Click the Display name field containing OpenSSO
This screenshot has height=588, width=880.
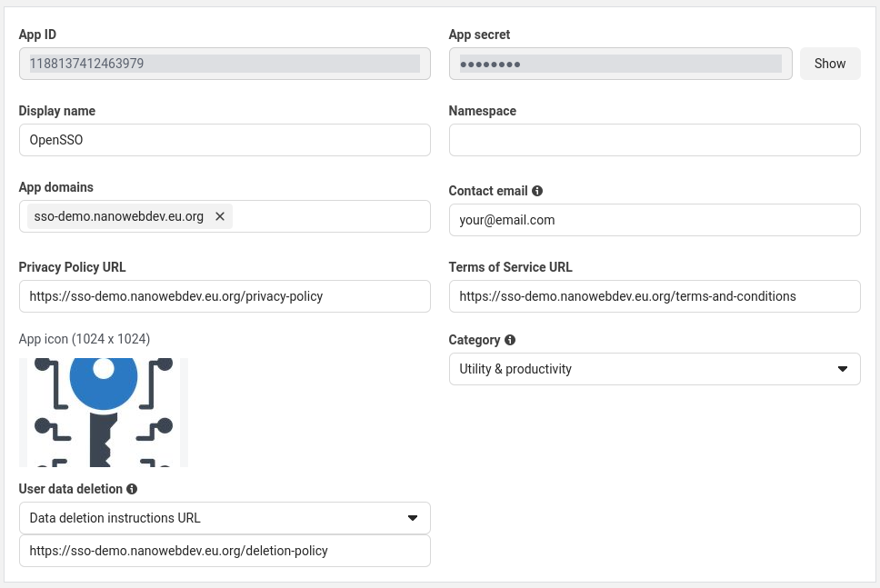click(x=224, y=140)
